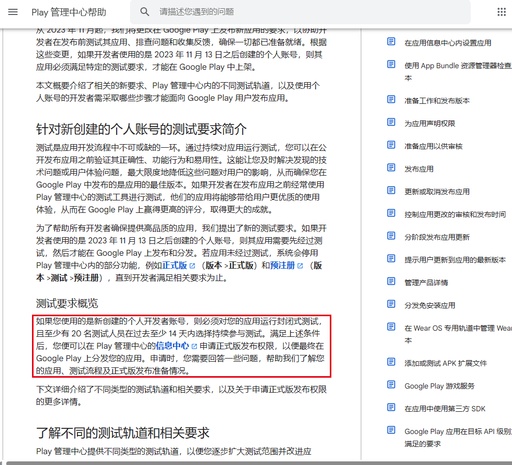
Task: Click article icon beside 准备应用以供审核
Action: pyautogui.click(x=391, y=145)
